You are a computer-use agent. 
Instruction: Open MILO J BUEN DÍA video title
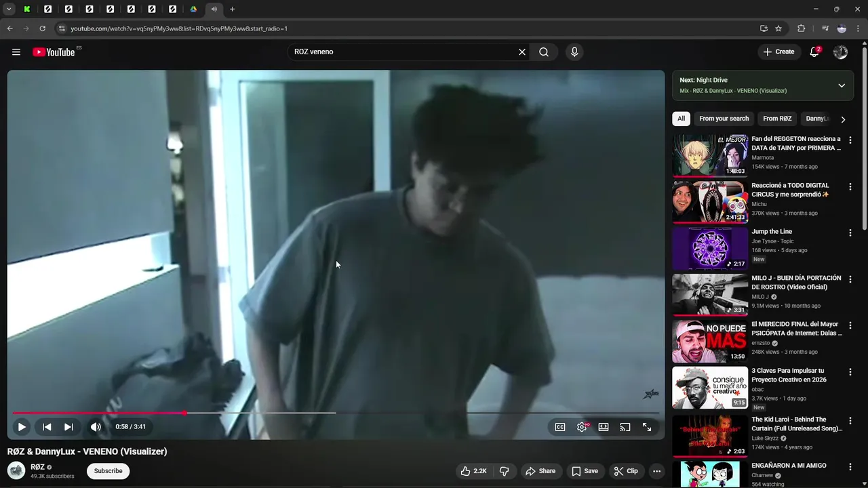tap(796, 283)
